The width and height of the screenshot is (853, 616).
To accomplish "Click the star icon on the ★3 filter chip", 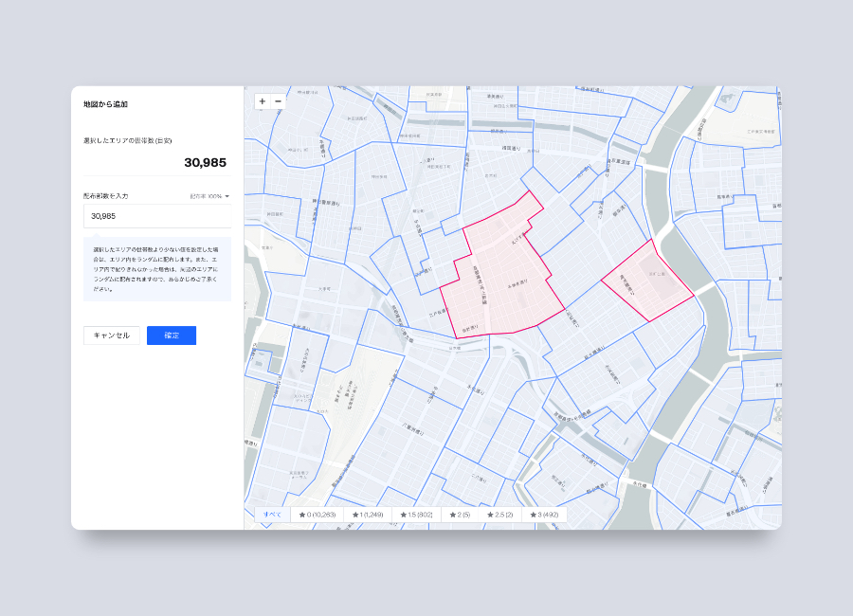I will (x=534, y=516).
